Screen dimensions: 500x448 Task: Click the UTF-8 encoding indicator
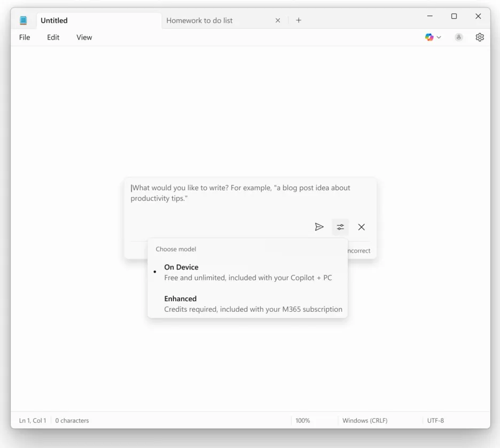coord(435,420)
